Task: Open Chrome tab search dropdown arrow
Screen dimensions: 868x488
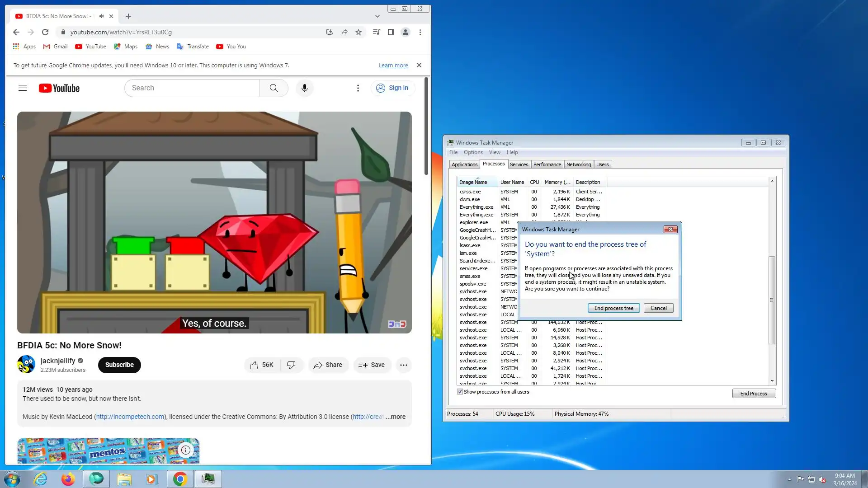Action: 377,16
